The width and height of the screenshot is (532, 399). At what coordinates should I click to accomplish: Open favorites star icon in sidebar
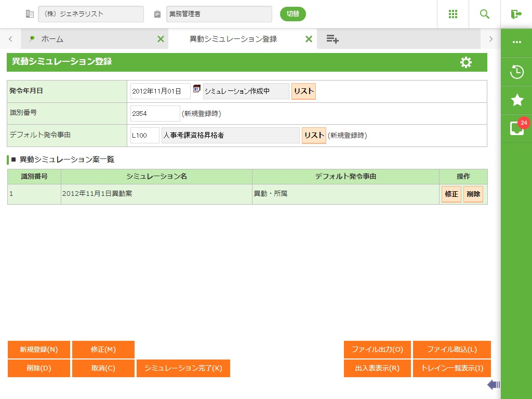coord(516,100)
